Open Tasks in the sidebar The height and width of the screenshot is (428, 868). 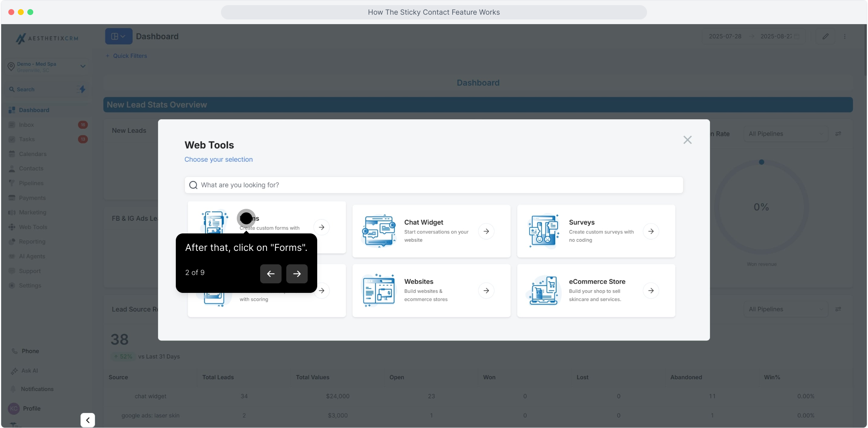[x=48, y=139]
